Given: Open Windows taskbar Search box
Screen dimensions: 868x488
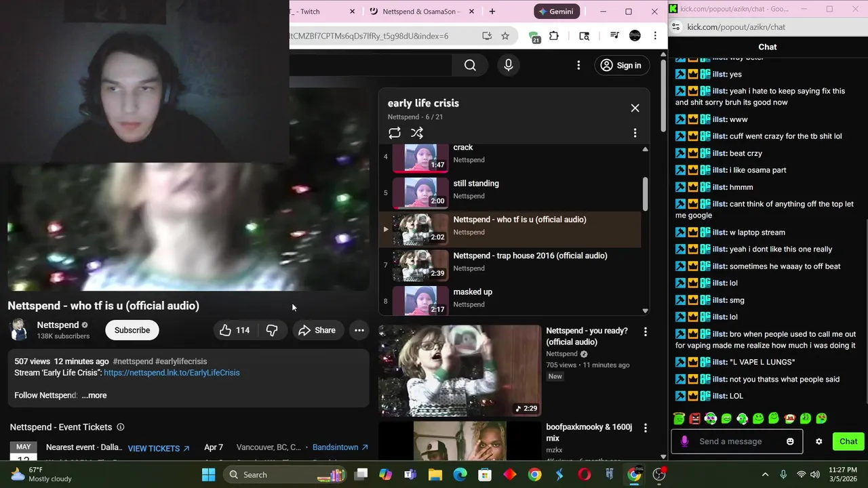Looking at the screenshot, I should tap(285, 474).
